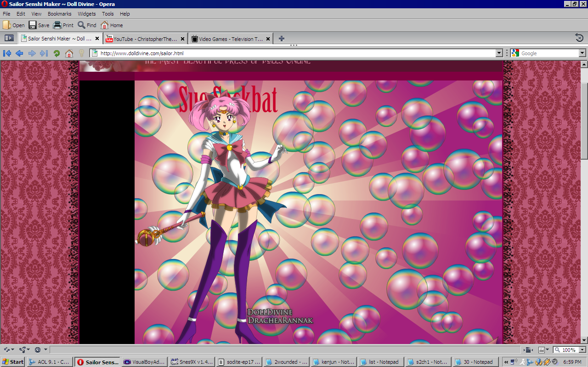Switch to VisualBoyAdvance in the taskbar
588x367 pixels.
pos(144,362)
